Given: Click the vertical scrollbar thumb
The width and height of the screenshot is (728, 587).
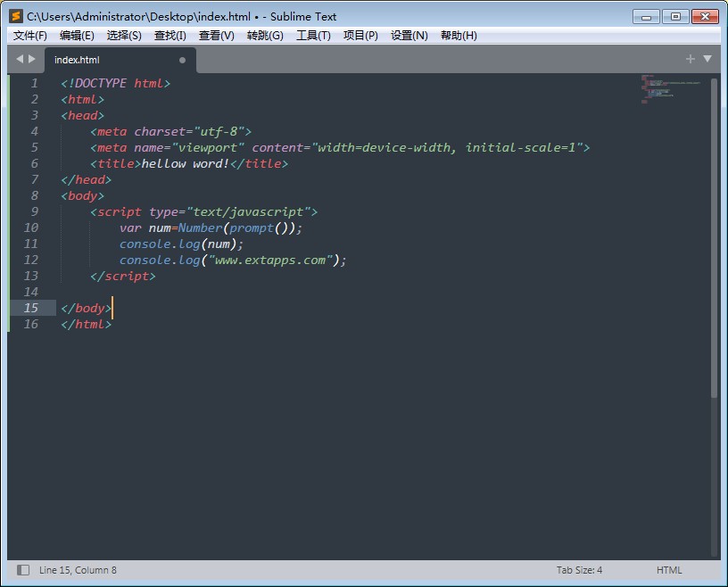Looking at the screenshot, I should (x=714, y=238).
